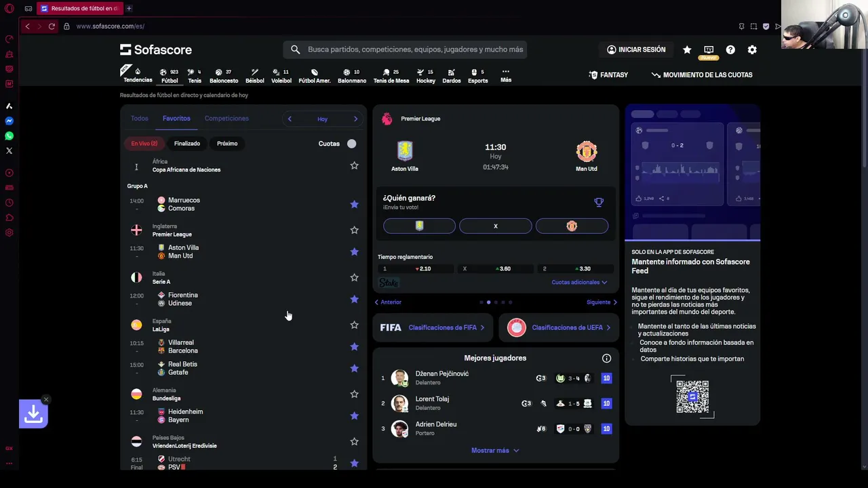
Task: Open Clasificaciones de UEFA
Action: 558,327
